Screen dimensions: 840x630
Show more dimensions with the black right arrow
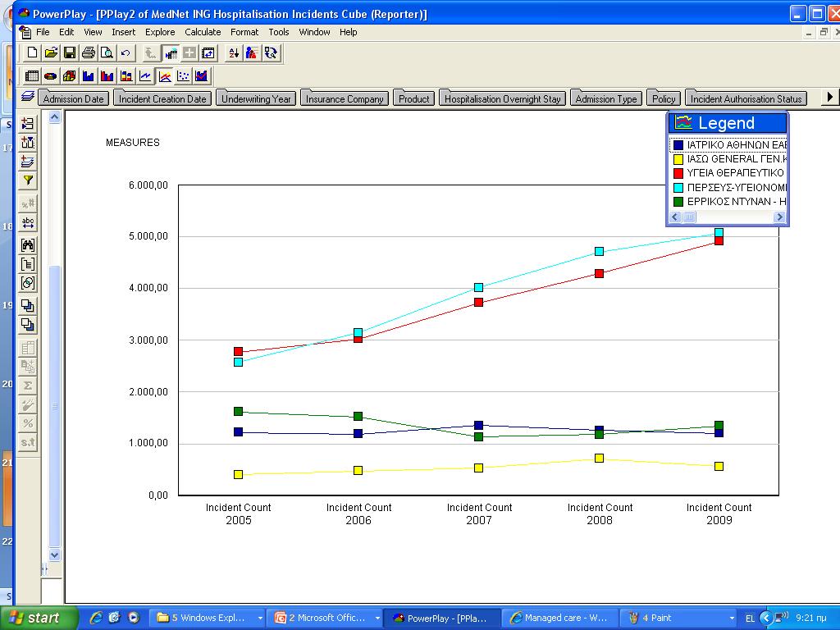[x=830, y=97]
